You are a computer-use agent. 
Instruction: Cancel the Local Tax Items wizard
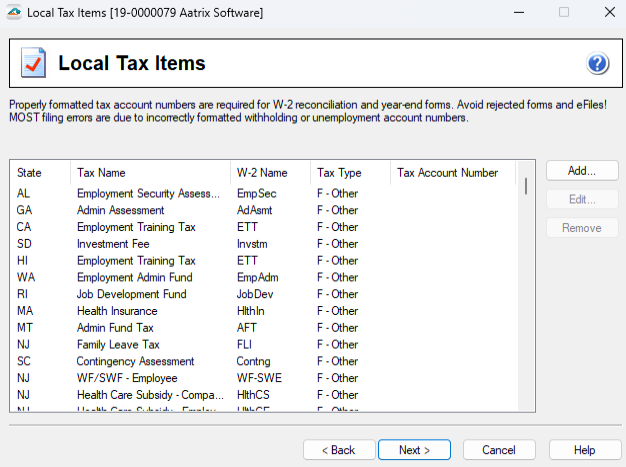tap(499, 450)
